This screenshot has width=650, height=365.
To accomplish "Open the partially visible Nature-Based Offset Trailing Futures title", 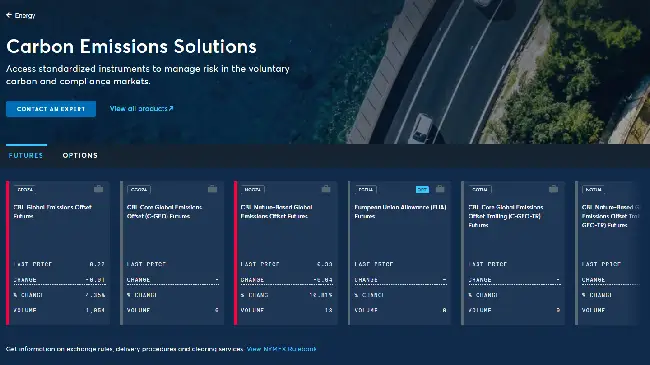I will (610, 216).
